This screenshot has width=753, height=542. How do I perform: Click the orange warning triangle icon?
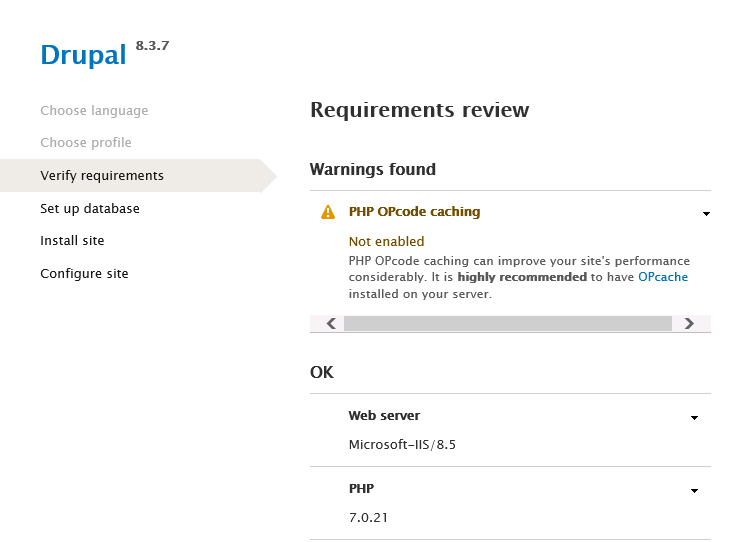coord(328,212)
